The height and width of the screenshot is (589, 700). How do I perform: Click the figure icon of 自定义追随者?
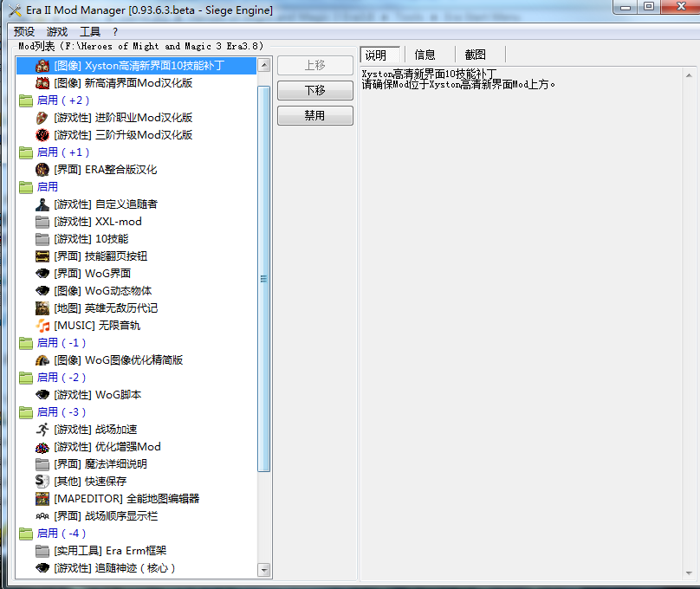pyautogui.click(x=42, y=204)
